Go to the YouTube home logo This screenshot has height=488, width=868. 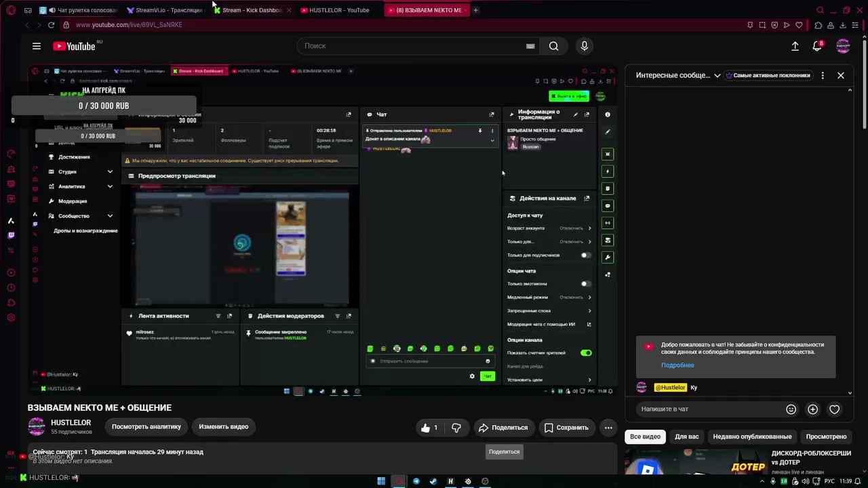(75, 46)
